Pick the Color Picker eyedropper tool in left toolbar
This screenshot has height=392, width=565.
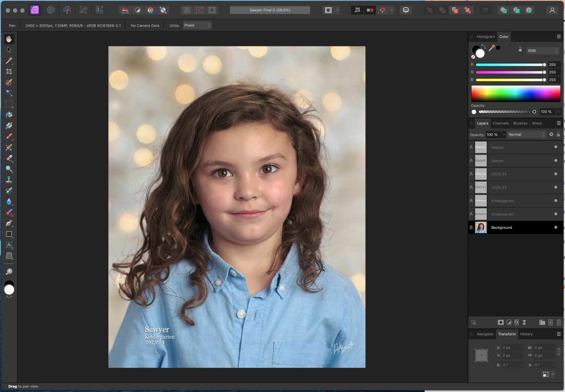coord(9,61)
